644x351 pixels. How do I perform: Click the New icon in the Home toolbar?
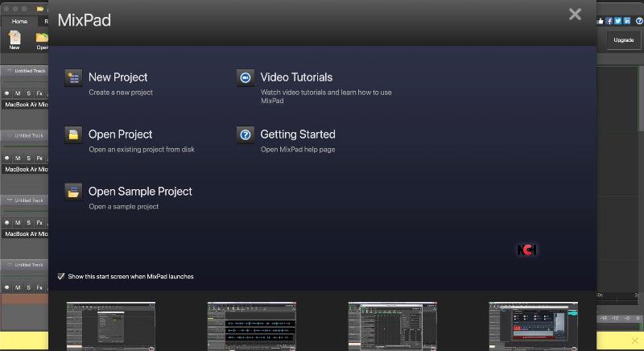(x=14, y=39)
